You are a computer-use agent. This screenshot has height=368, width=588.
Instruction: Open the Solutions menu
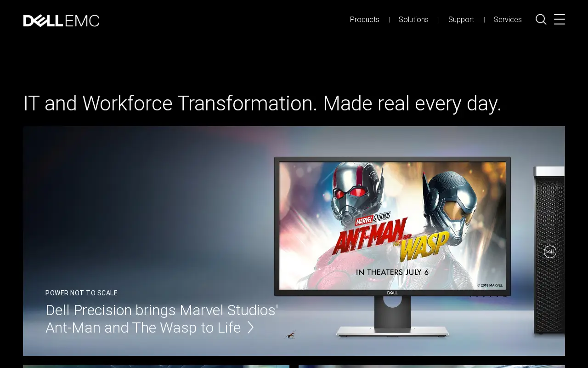(x=413, y=19)
